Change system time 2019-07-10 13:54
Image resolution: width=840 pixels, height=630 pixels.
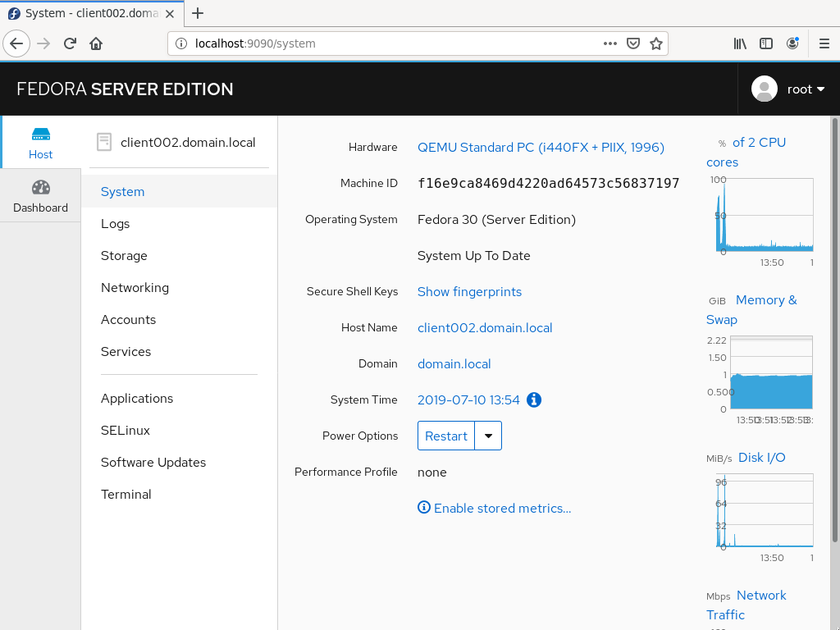pyautogui.click(x=468, y=399)
